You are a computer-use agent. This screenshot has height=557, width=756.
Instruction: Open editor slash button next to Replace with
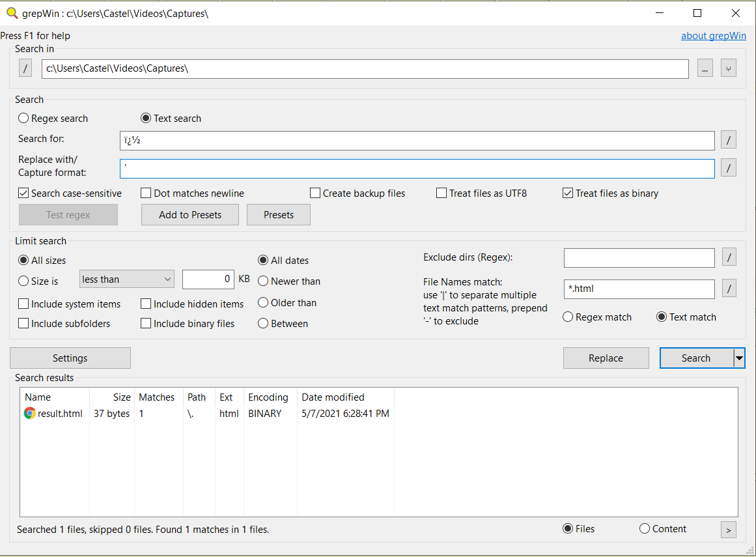click(729, 168)
